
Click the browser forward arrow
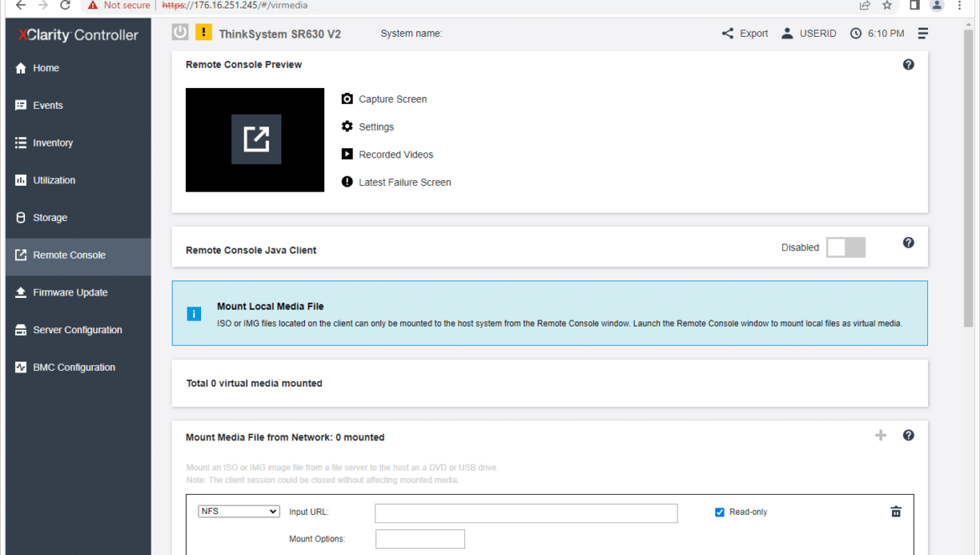(43, 5)
